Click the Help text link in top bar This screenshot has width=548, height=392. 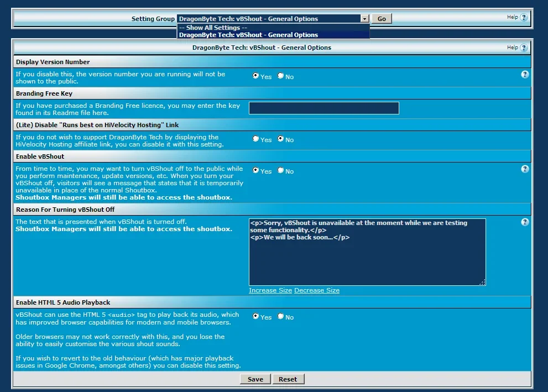click(513, 17)
